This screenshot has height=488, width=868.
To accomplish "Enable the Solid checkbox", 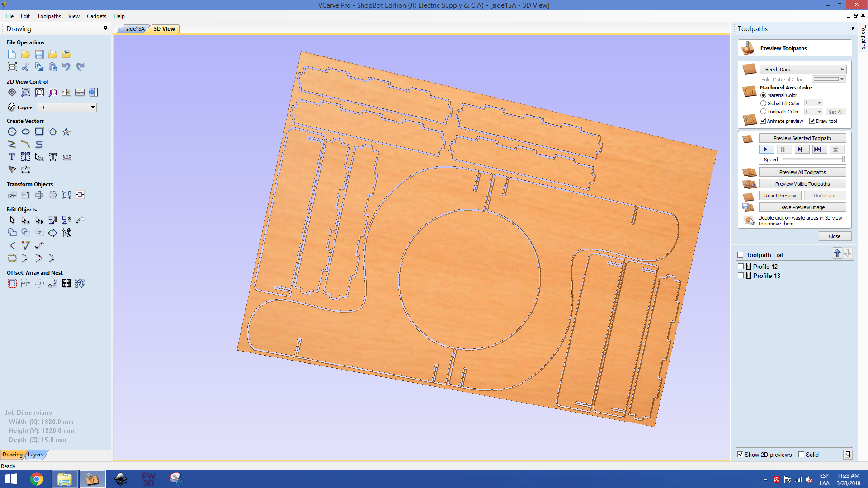I will tap(802, 455).
